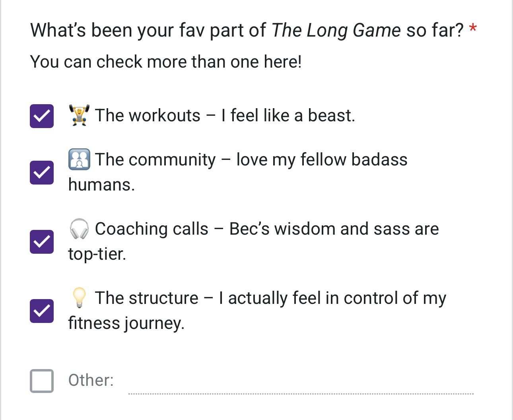Click the 'Other:' label text
Viewport: 513px width, 420px height.
(x=91, y=380)
